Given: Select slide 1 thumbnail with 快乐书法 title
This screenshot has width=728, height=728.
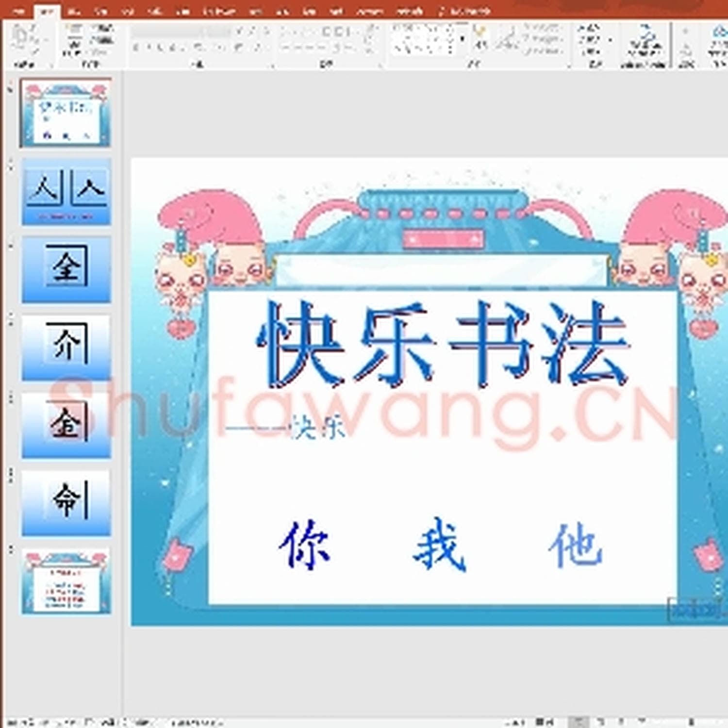Looking at the screenshot, I should pos(66,113).
